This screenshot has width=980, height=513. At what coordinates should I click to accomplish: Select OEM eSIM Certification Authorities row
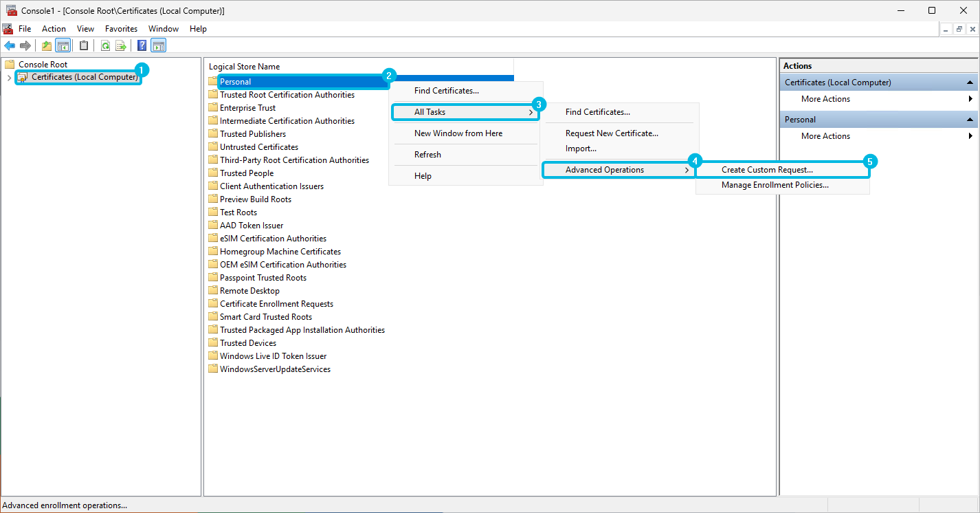pos(278,265)
